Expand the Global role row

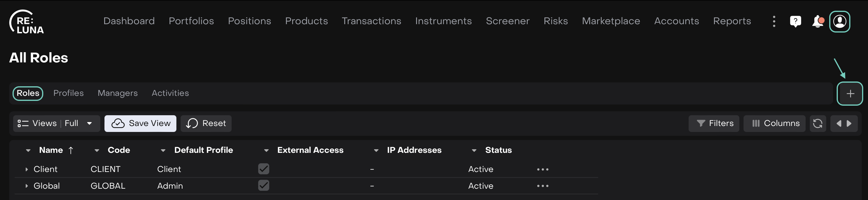[x=27, y=186]
